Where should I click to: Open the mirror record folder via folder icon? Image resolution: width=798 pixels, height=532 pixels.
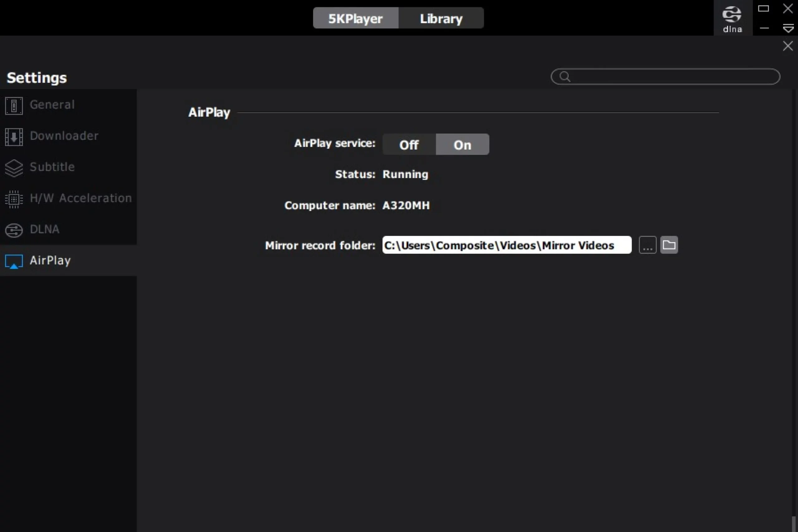[669, 245]
